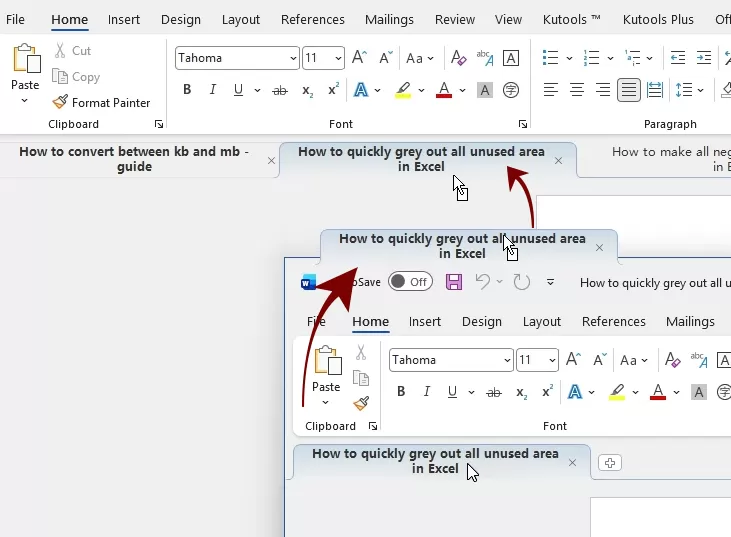Open Clipboard dialog launcher in the front window
Screen dimensions: 731x537
[372, 426]
